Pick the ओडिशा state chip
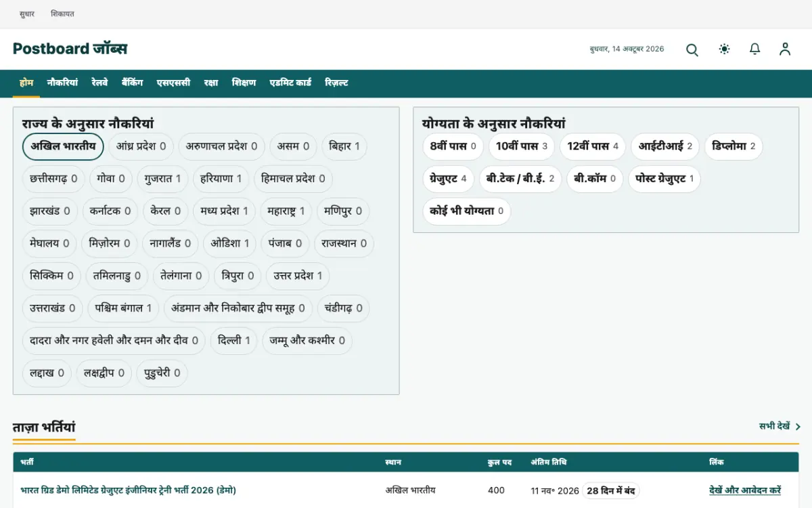Screen dimensions: 812x508 click(x=229, y=243)
